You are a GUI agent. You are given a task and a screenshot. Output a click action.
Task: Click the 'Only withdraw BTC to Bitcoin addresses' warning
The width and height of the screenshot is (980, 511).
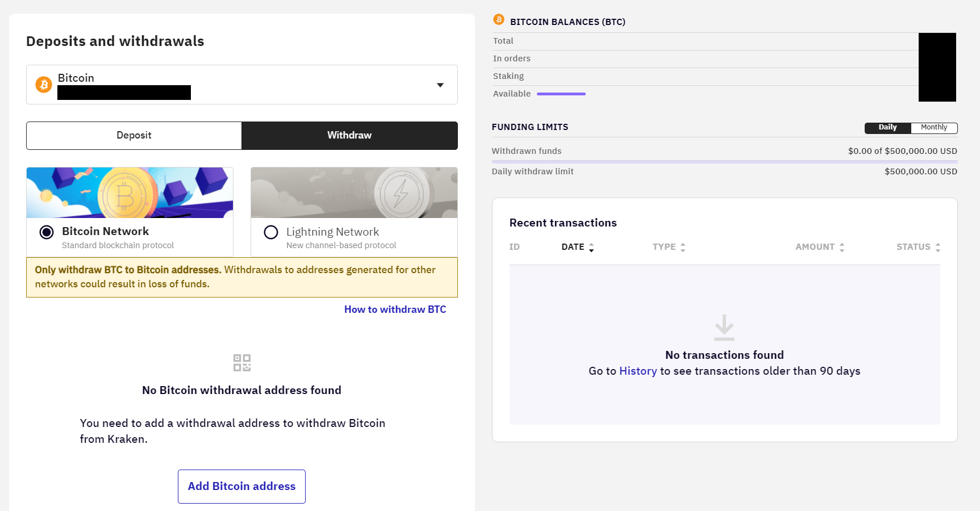tap(242, 277)
